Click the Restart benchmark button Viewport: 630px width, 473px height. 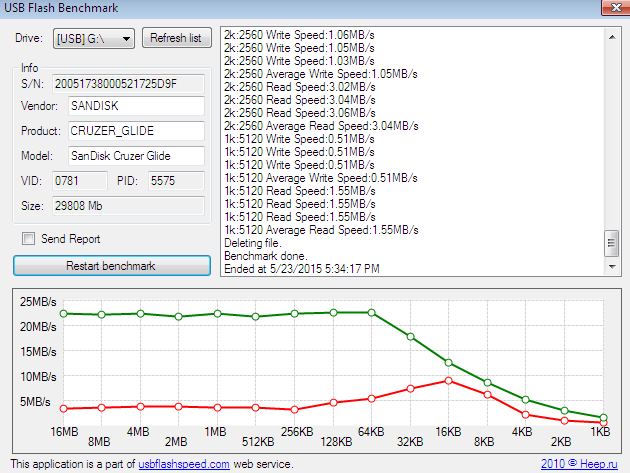(x=112, y=266)
